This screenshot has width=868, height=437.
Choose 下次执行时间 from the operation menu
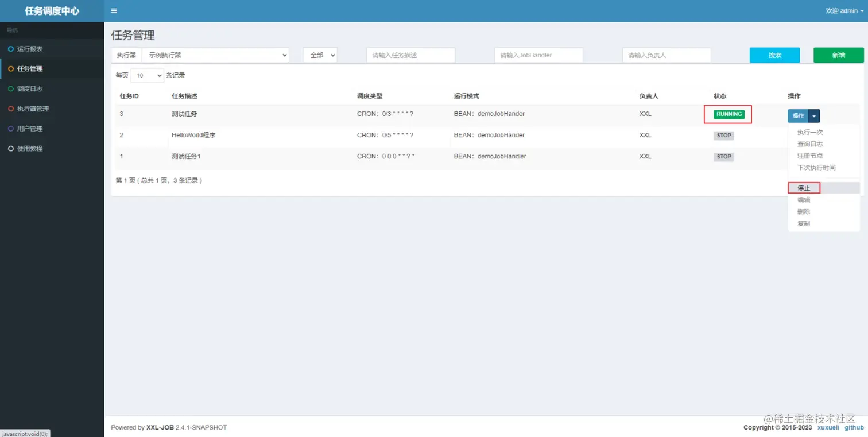[816, 168]
